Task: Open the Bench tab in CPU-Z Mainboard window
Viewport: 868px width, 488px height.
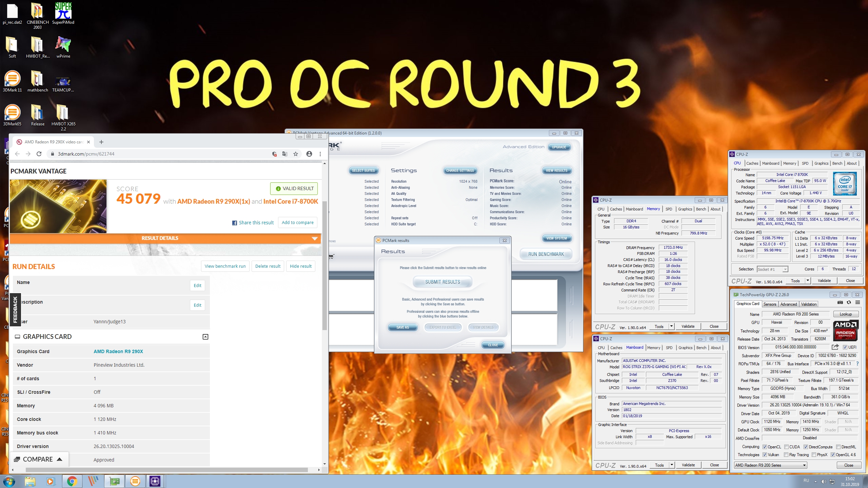Action: tap(701, 348)
